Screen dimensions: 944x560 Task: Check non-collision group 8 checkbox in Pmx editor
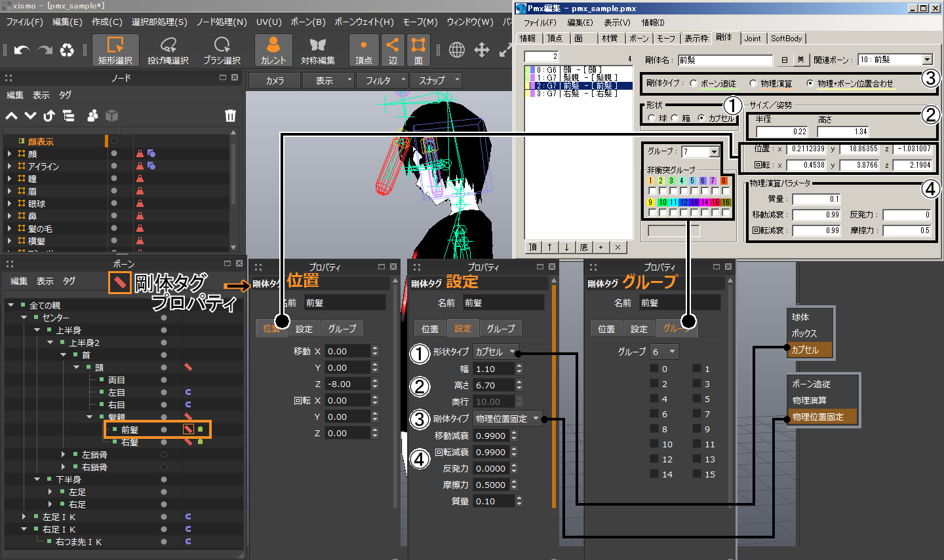pyautogui.click(x=724, y=191)
